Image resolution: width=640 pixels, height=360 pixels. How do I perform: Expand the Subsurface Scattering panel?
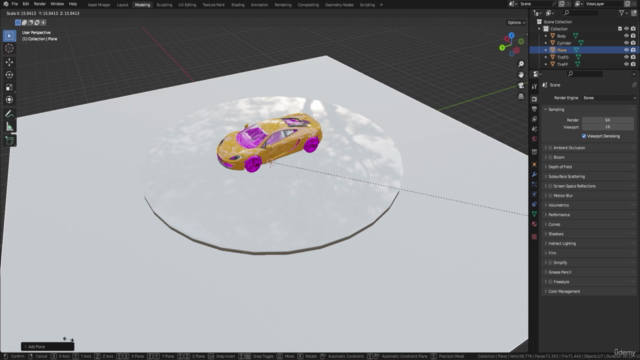[590, 176]
